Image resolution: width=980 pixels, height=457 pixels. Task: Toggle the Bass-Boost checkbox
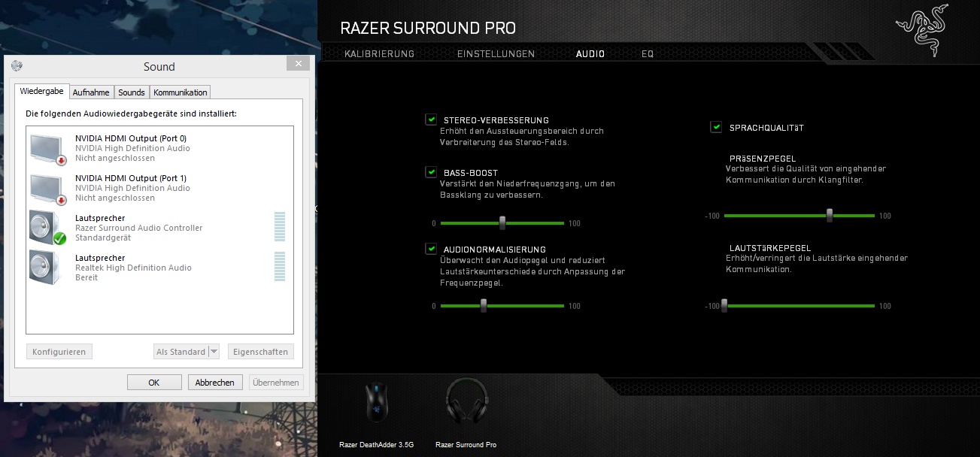click(431, 172)
